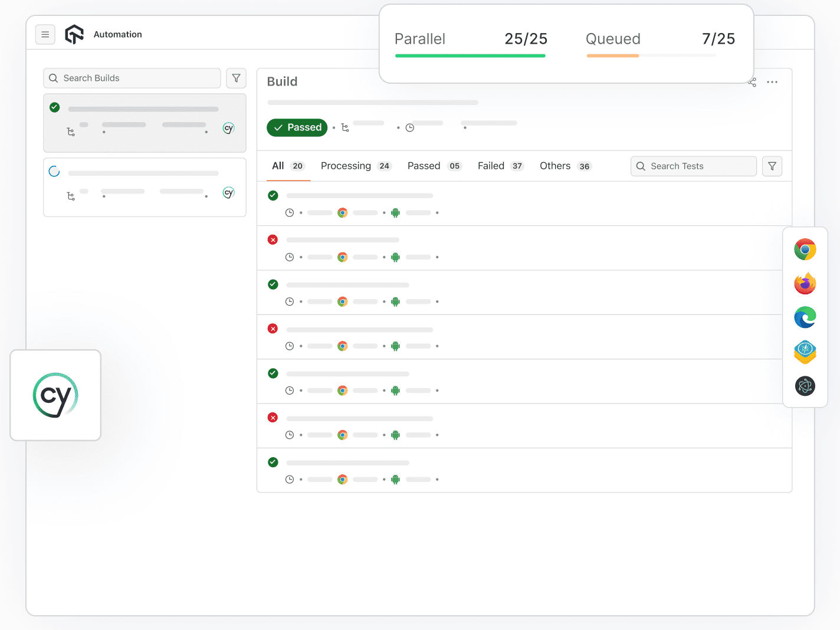Viewport: 840px width, 630px height.
Task: Click the share icon in the Build header
Action: pyautogui.click(x=752, y=83)
